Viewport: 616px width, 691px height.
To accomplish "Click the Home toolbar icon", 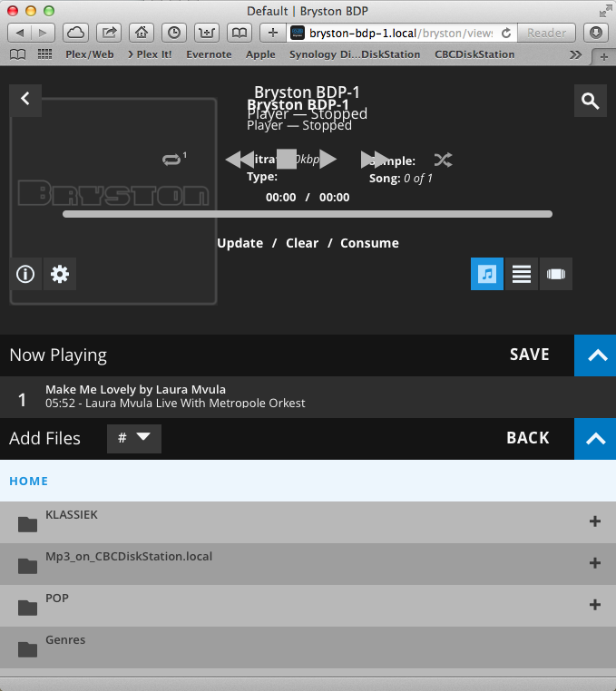I will point(142,33).
